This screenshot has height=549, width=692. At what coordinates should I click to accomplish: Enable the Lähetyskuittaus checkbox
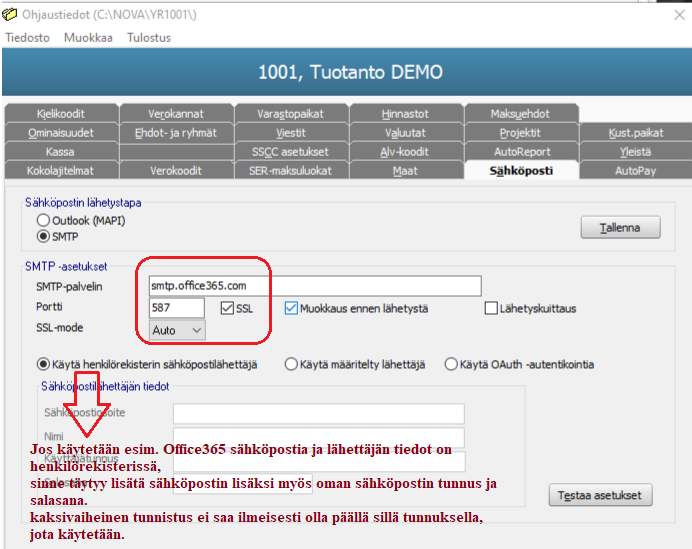pyautogui.click(x=491, y=308)
